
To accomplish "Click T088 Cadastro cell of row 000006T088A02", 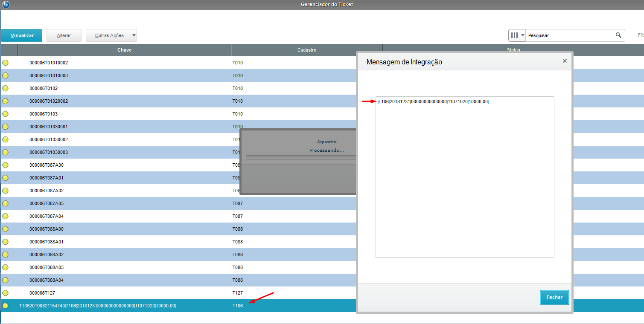I will pos(238,255).
